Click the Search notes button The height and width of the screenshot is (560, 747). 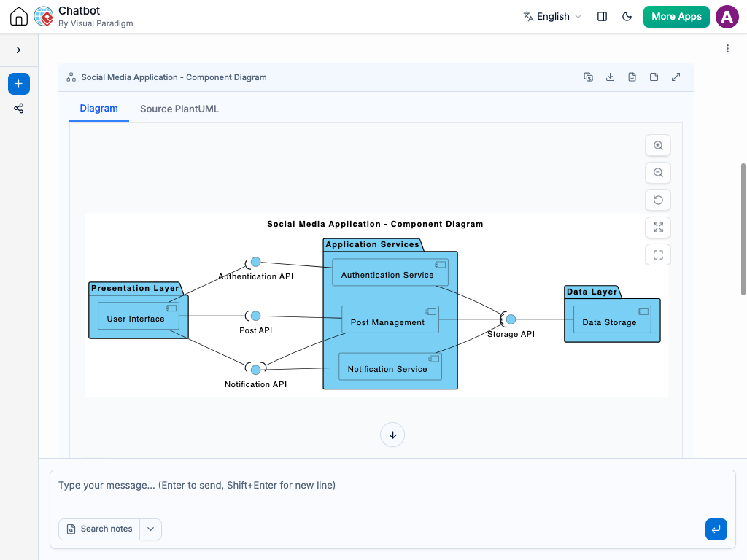click(99, 529)
